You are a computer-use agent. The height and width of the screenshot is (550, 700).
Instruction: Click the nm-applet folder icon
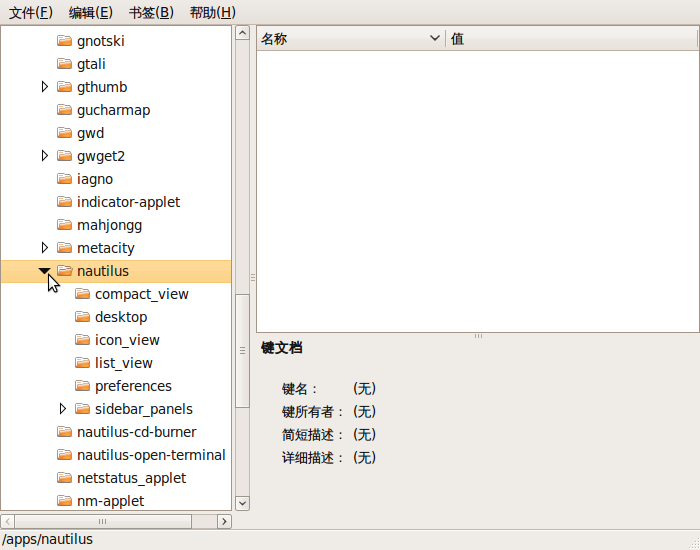click(x=64, y=500)
